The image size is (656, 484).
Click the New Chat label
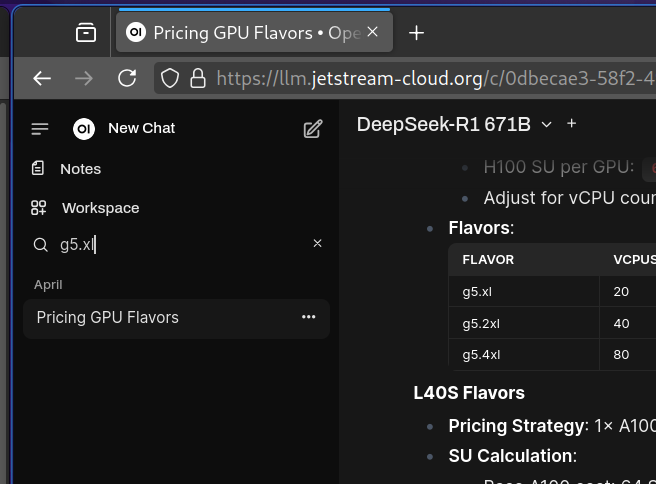(x=141, y=128)
